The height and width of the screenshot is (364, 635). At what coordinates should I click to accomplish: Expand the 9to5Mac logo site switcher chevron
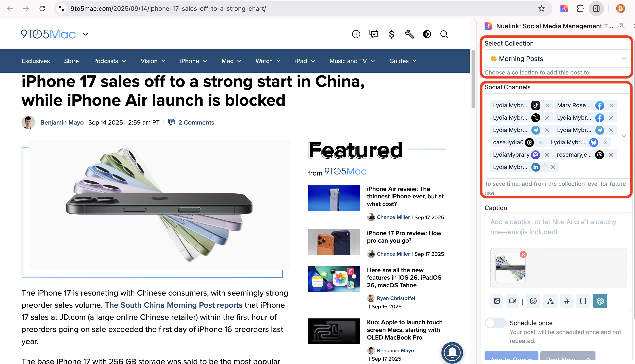(x=85, y=34)
